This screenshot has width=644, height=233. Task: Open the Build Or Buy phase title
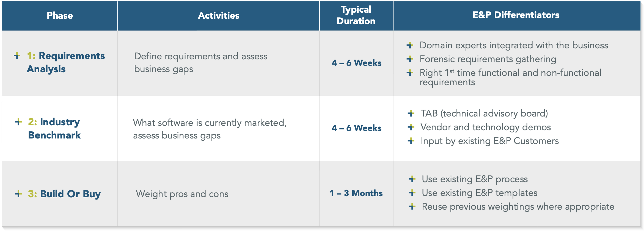[x=64, y=194]
